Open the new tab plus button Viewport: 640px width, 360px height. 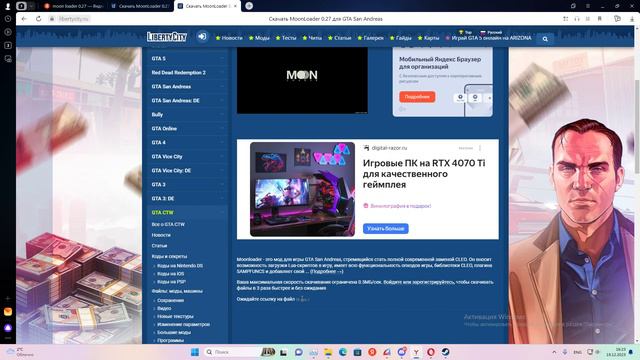[x=249, y=6]
